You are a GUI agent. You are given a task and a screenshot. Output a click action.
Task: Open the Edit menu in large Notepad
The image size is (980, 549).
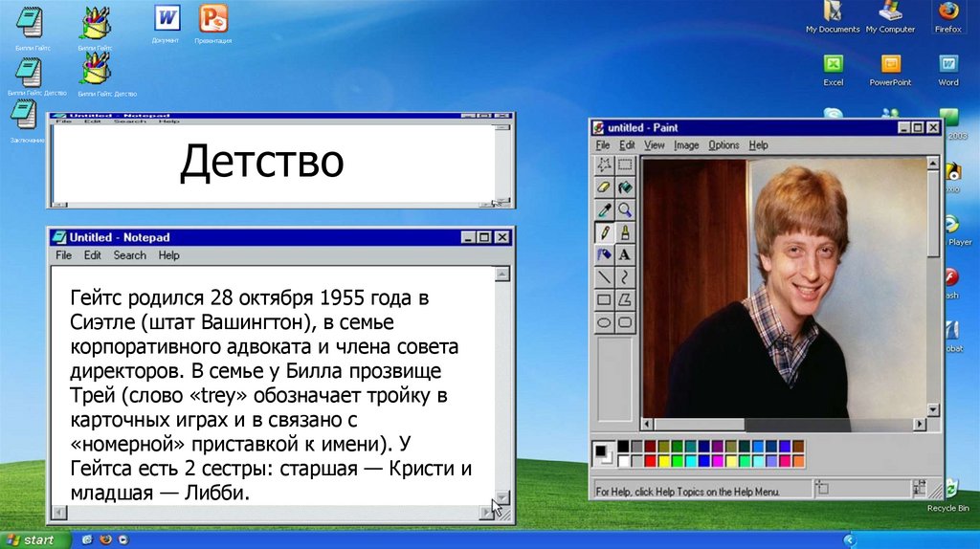click(93, 254)
